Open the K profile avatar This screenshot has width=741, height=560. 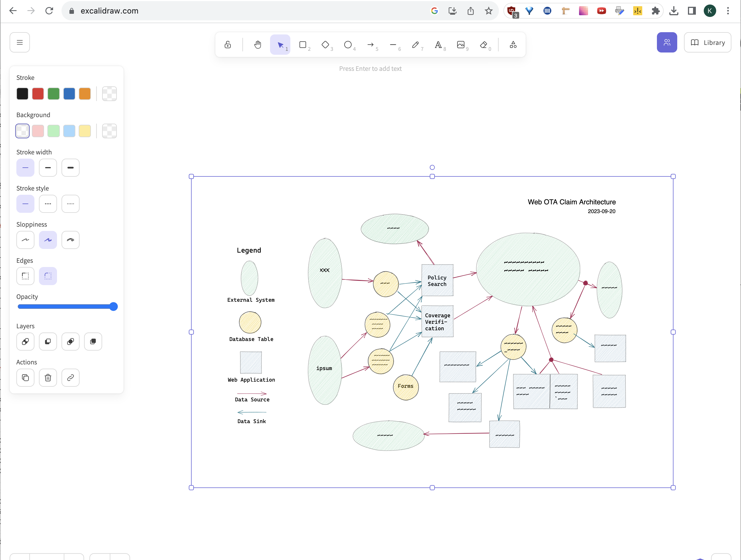point(710,11)
